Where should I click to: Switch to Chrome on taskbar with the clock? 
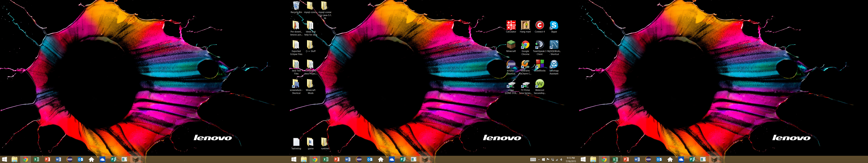[315, 159]
